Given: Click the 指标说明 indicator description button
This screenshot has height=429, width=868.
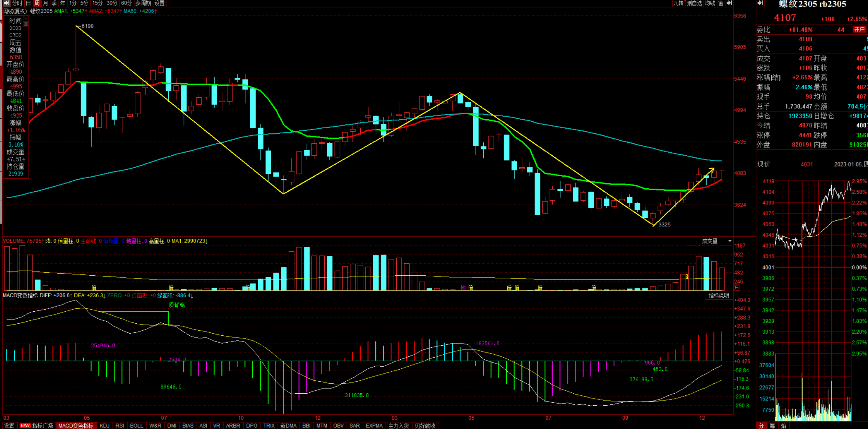Looking at the screenshot, I should pos(719,296).
